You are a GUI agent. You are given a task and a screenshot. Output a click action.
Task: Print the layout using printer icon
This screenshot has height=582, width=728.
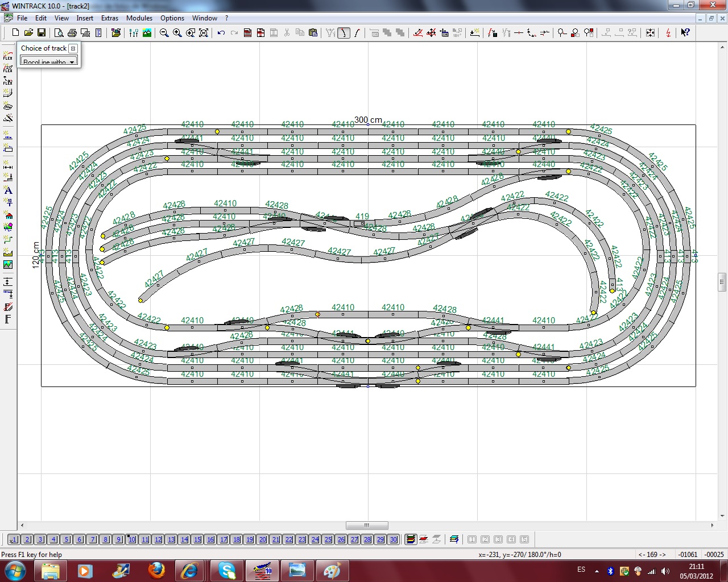tap(72, 33)
